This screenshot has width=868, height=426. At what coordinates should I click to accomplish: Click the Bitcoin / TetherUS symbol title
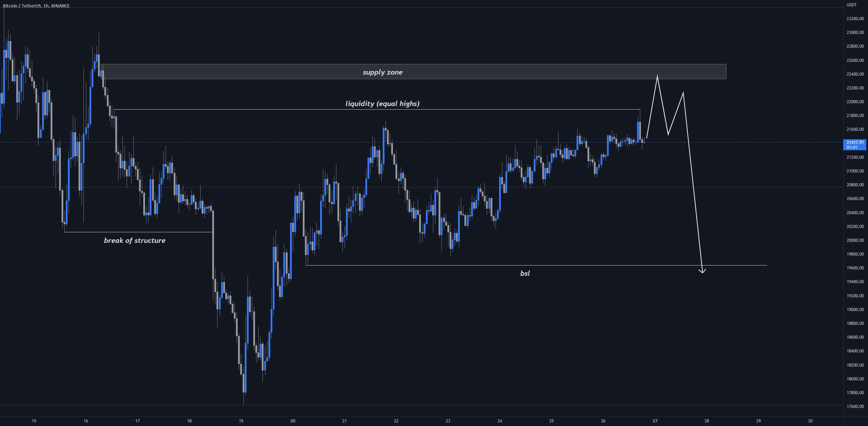click(36, 6)
